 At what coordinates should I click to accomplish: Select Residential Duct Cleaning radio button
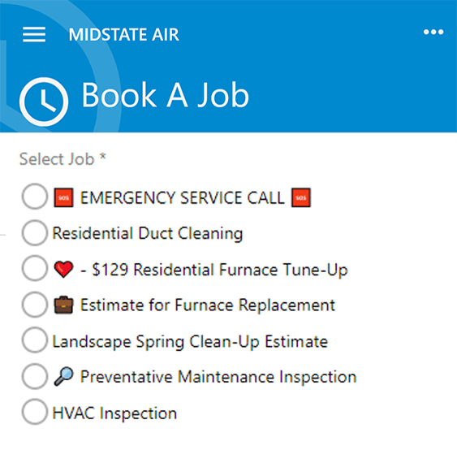point(35,232)
